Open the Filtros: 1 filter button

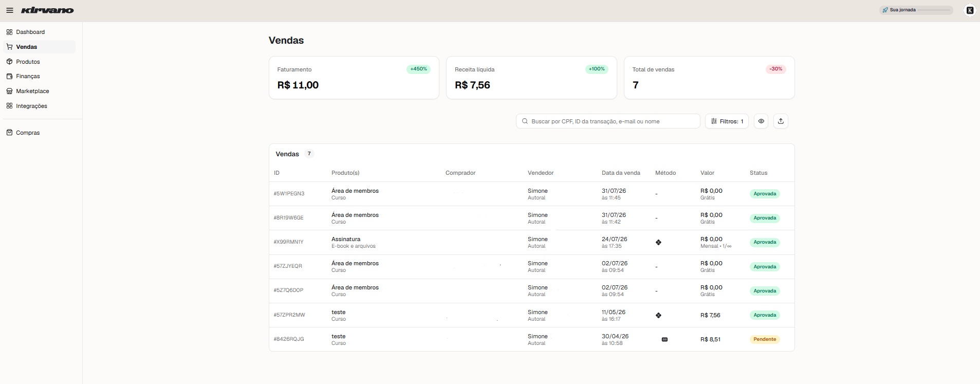click(727, 121)
